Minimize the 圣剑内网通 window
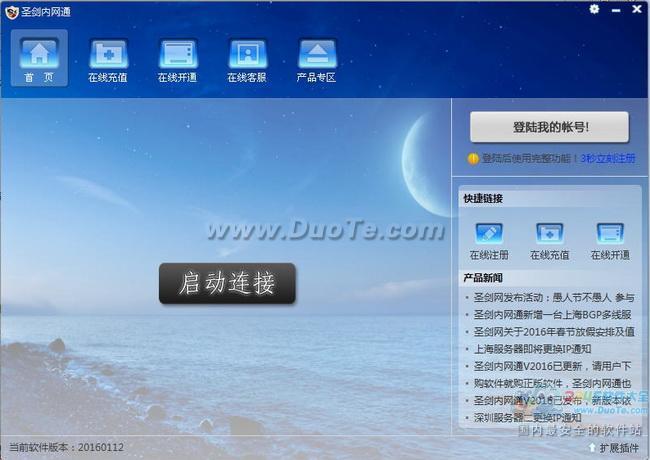 coord(615,9)
